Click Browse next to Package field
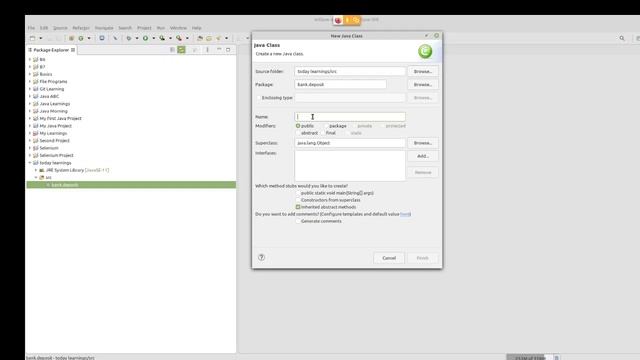The width and height of the screenshot is (640, 360). coord(423,84)
